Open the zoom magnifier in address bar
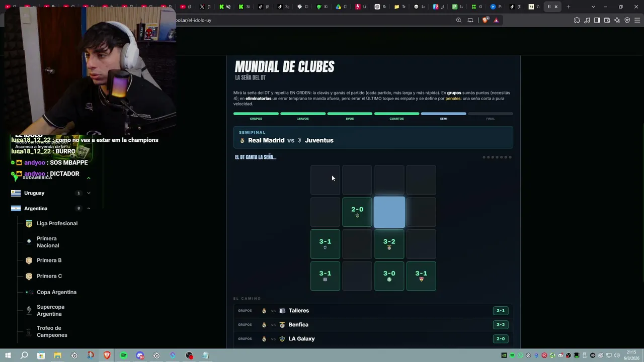 (x=459, y=20)
